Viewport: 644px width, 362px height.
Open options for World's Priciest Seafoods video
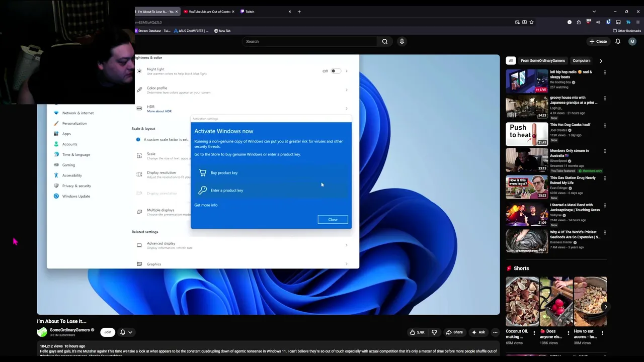[x=605, y=232]
